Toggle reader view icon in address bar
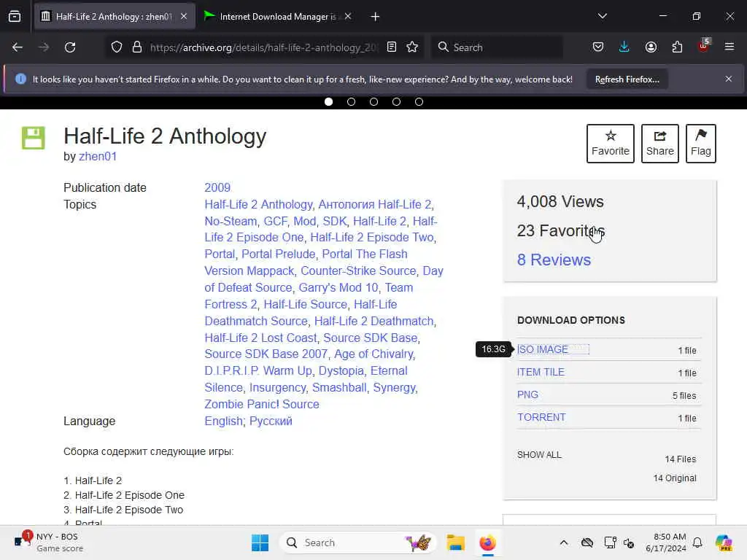Screen dimensions: 747x560 tap(392, 47)
